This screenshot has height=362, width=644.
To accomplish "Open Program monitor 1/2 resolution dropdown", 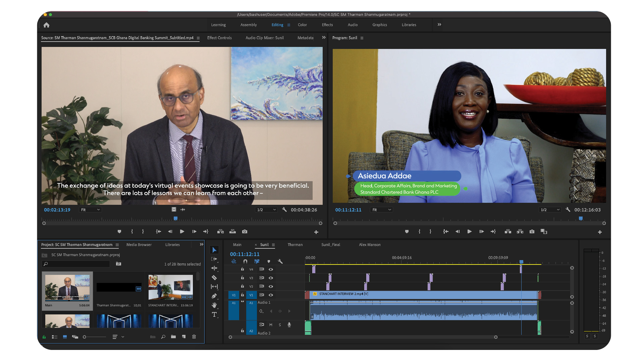I will 550,210.
